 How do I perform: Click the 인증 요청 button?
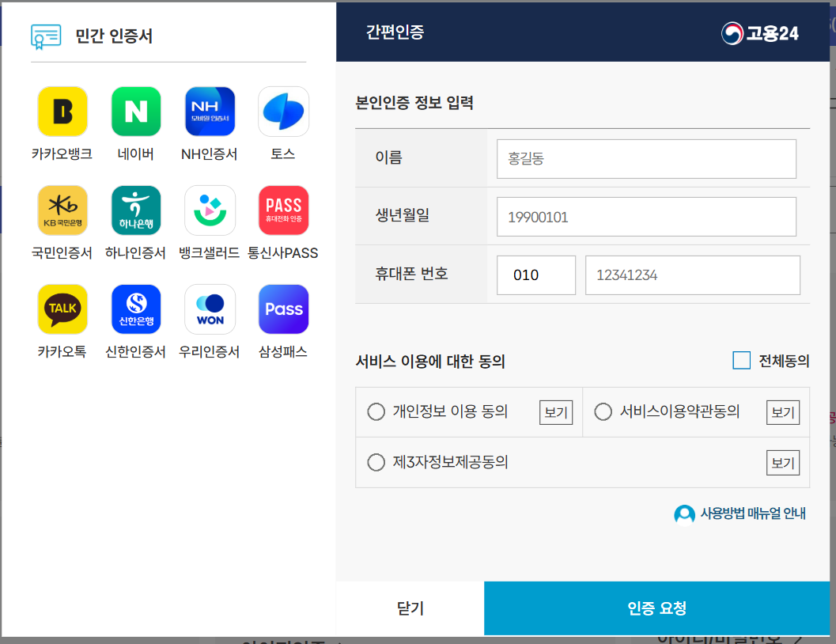click(x=656, y=608)
